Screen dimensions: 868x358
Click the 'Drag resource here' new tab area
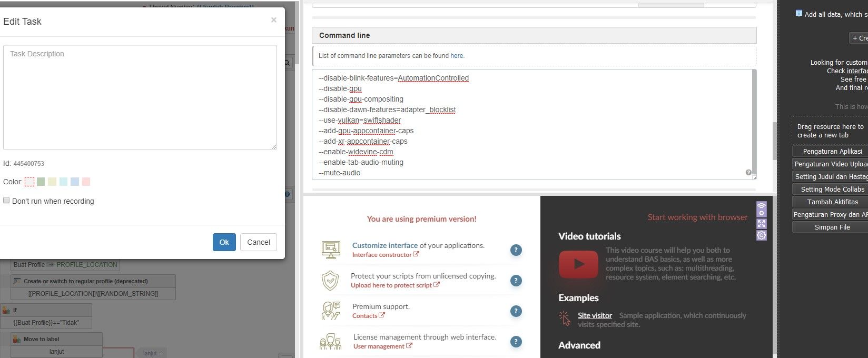tap(830, 131)
